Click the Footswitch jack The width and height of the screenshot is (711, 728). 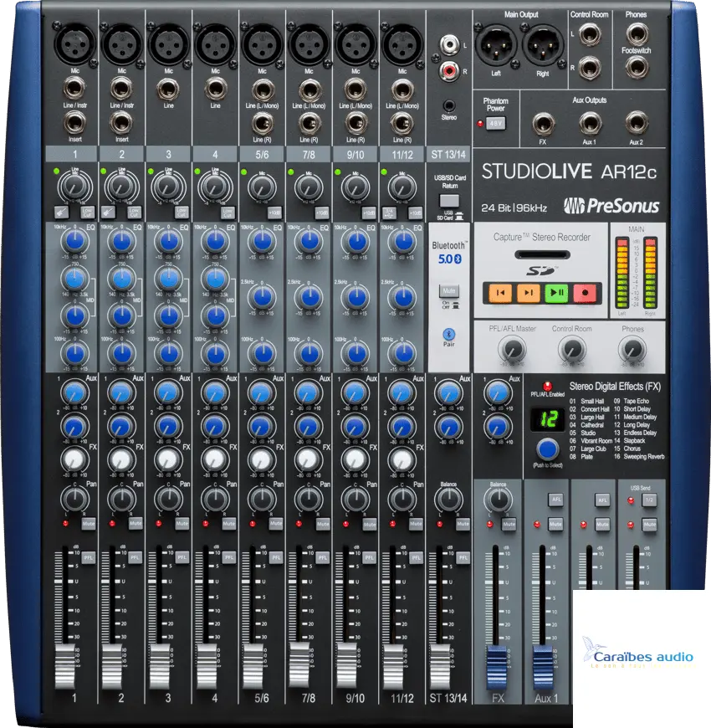pyautogui.click(x=637, y=67)
